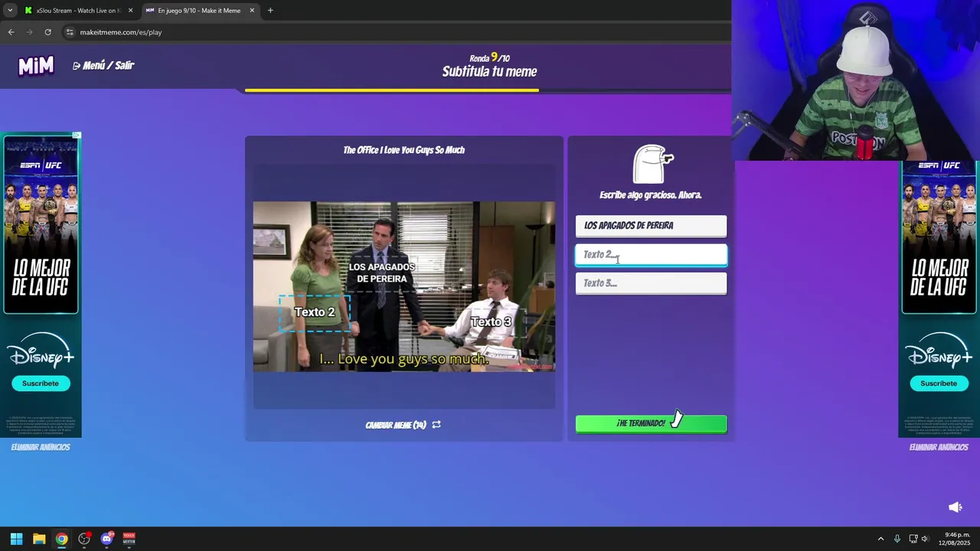The image size is (980, 551).
Task: Close the Make it Meme tab
Action: coord(252,11)
